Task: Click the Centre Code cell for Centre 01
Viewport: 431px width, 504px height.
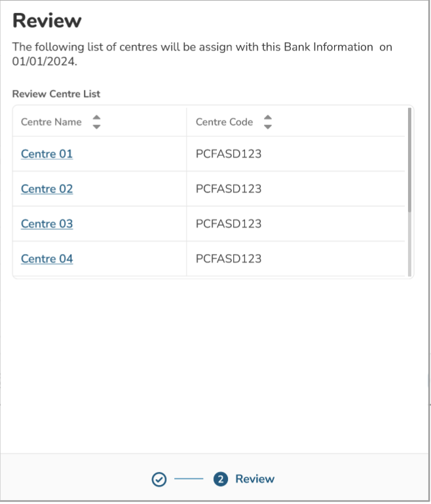Action: click(x=229, y=154)
